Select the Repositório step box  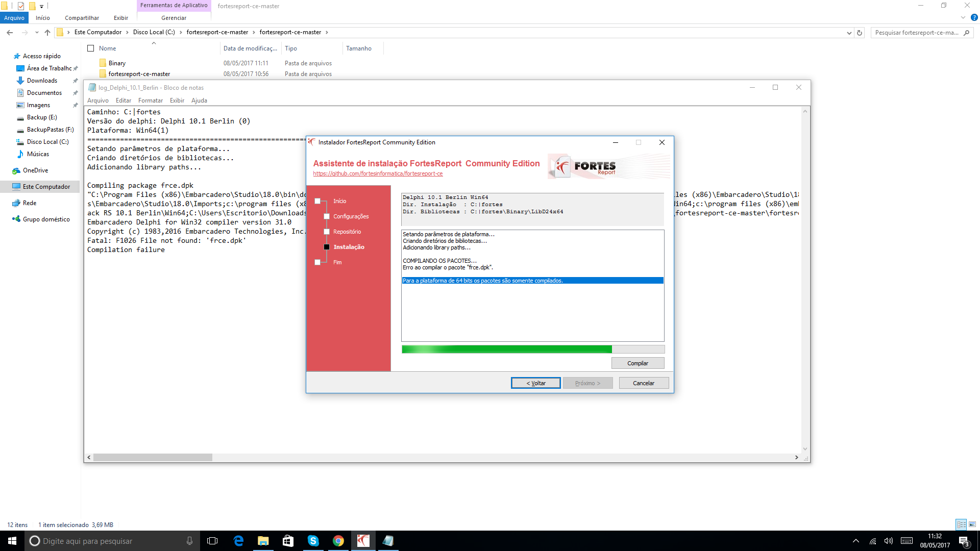(x=327, y=232)
